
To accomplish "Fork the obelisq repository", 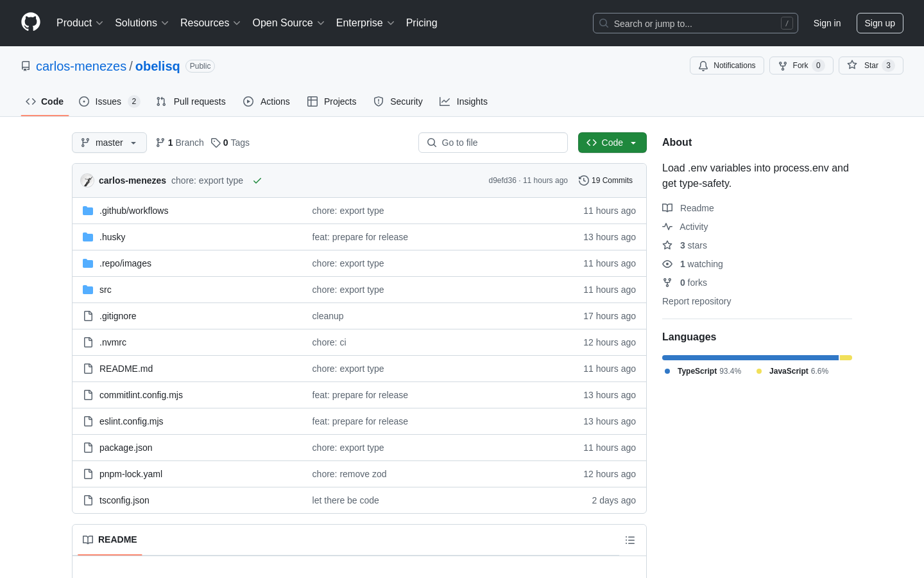I will click(801, 66).
